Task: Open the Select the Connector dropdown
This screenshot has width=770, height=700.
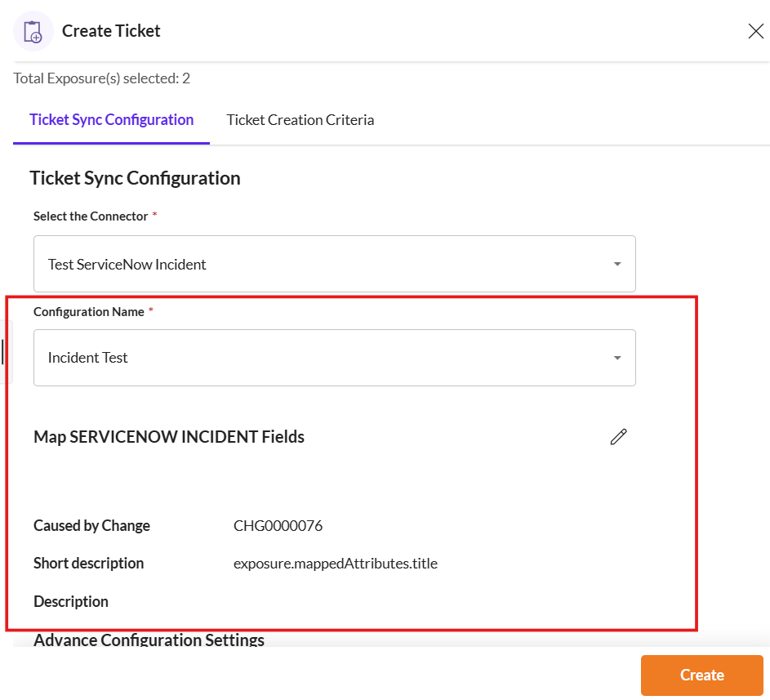Action: click(x=335, y=264)
